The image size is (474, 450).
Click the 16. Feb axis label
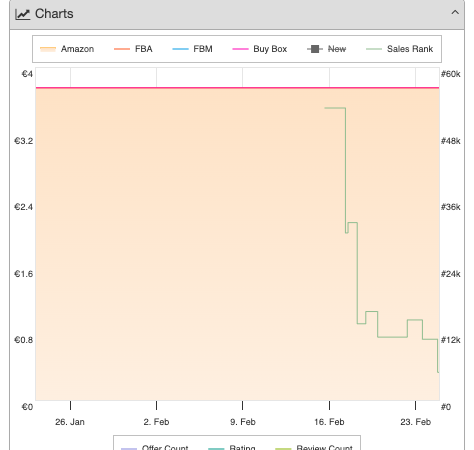(x=329, y=422)
